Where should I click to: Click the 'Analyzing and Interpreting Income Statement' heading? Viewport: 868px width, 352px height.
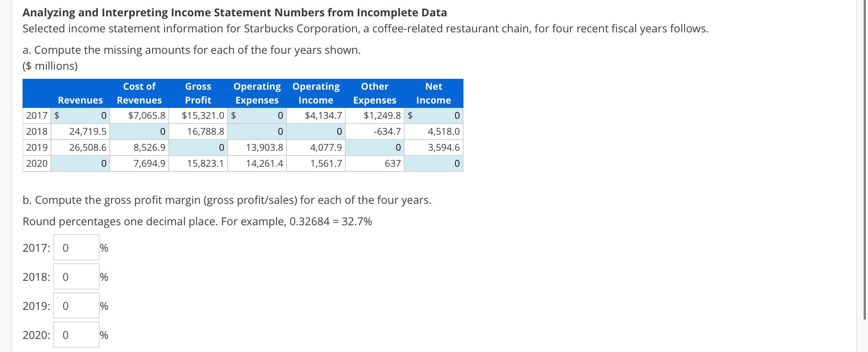point(235,12)
